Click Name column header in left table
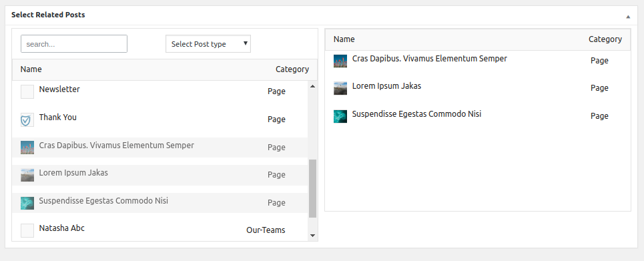Image resolution: width=644 pixels, height=261 pixels. pos(31,69)
